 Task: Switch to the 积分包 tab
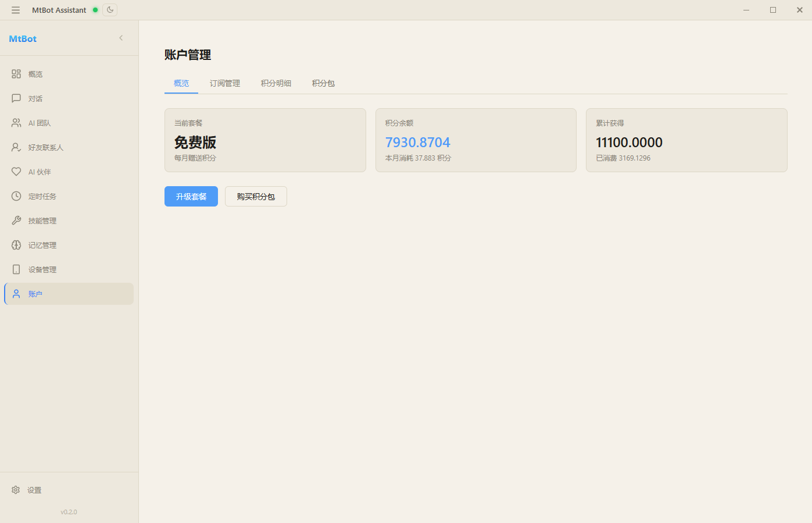(x=323, y=83)
